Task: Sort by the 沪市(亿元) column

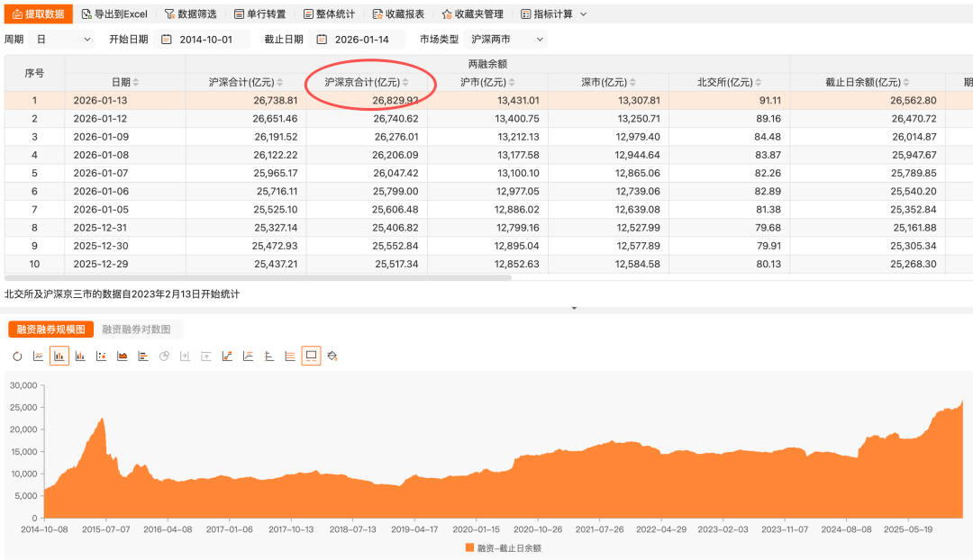Action: [x=512, y=82]
